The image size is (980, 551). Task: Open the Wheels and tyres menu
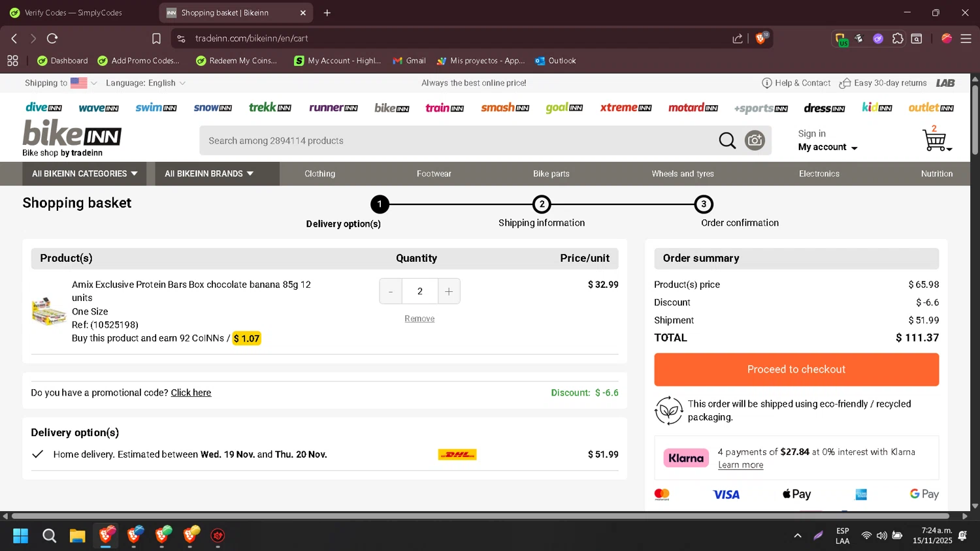tap(683, 174)
